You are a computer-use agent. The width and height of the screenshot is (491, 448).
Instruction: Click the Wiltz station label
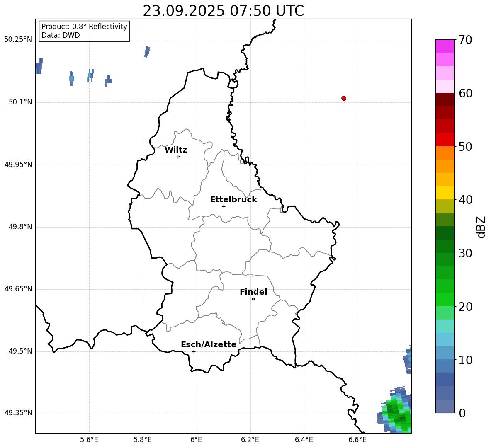pyautogui.click(x=176, y=150)
